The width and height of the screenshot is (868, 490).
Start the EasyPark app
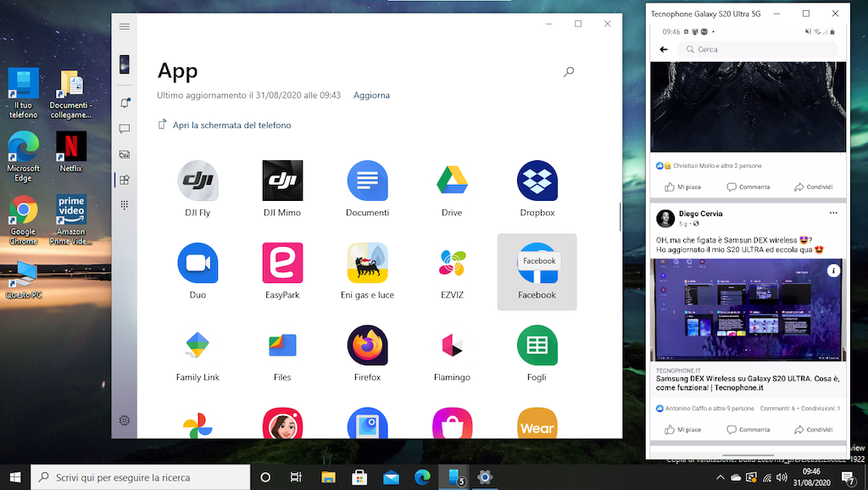[282, 263]
